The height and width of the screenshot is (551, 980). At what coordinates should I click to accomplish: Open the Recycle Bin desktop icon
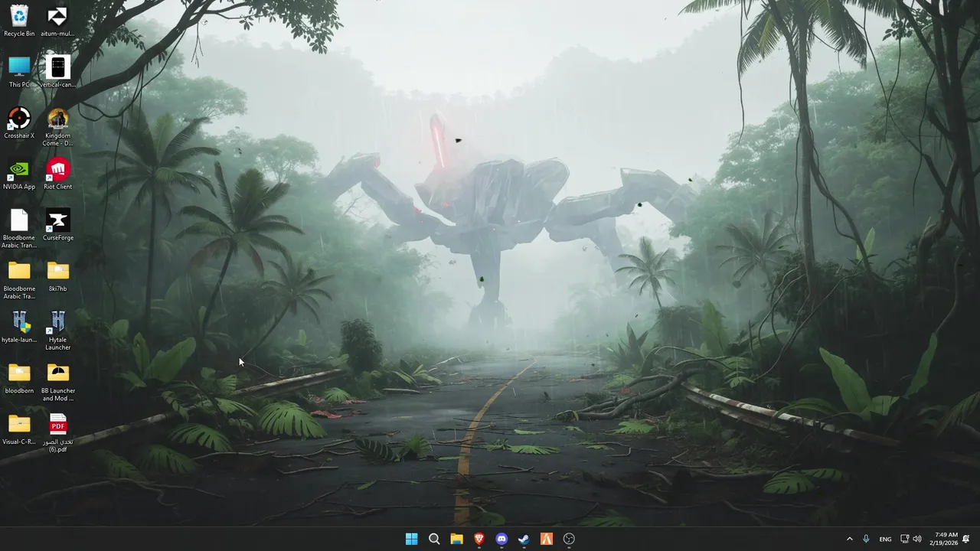[x=19, y=21]
